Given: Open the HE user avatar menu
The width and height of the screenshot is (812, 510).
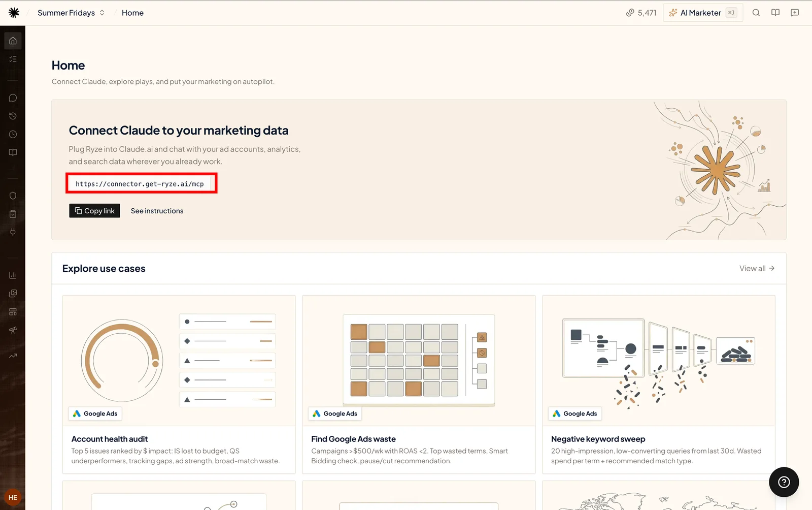Looking at the screenshot, I should [x=13, y=497].
